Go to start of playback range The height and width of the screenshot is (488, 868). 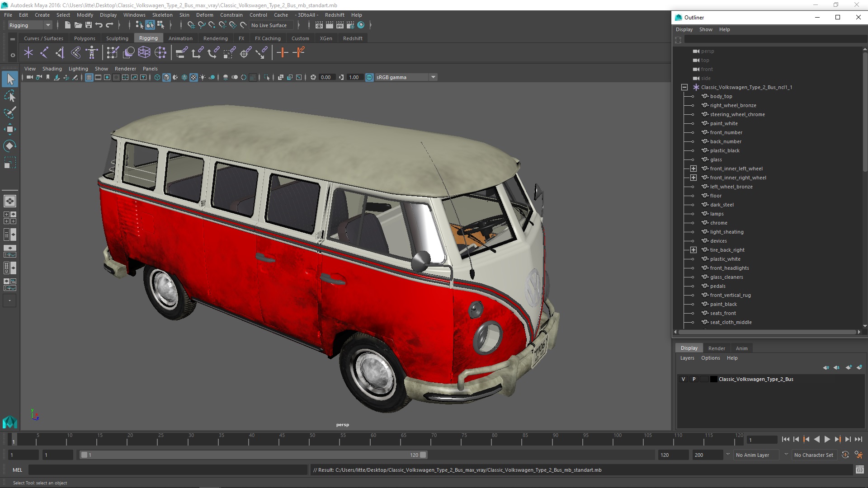pyautogui.click(x=785, y=439)
